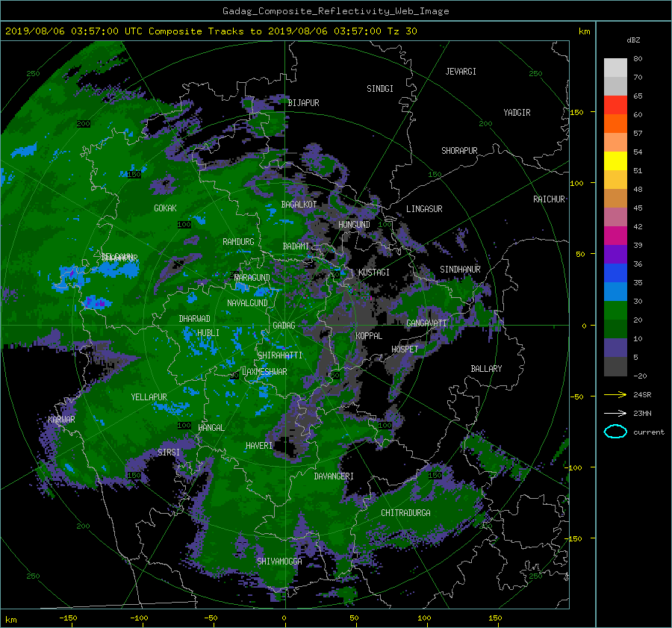
Task: Click the KUSTAGI city label
Action: [x=374, y=273]
